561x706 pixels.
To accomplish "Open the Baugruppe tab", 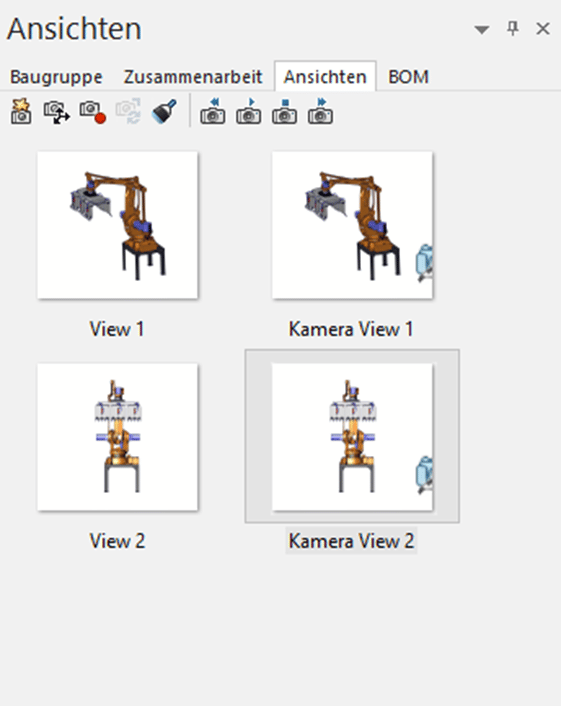I will (x=56, y=77).
